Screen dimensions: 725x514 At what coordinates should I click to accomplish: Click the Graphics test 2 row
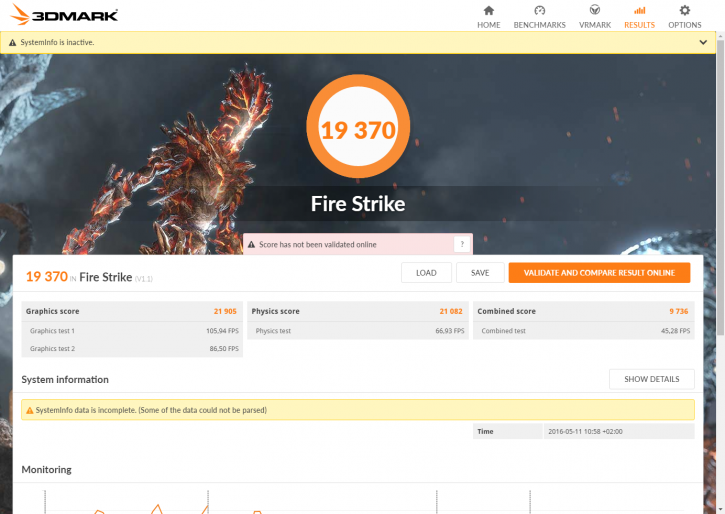pyautogui.click(x=132, y=349)
